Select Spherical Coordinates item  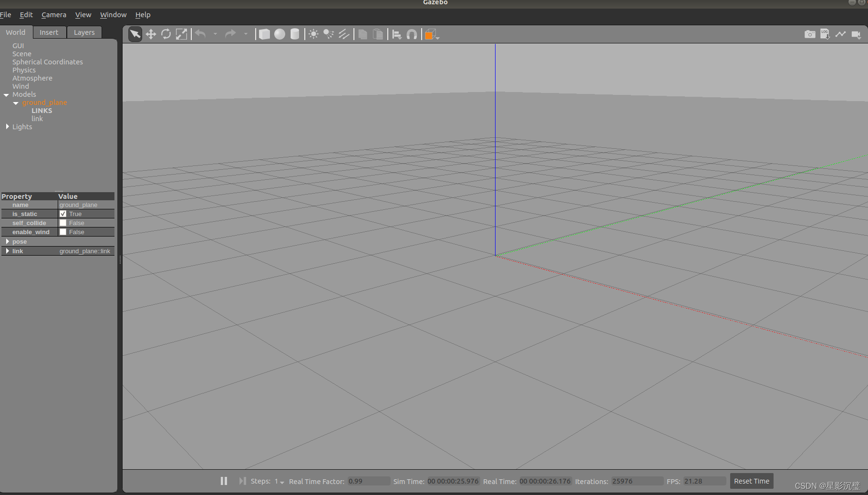(x=48, y=62)
